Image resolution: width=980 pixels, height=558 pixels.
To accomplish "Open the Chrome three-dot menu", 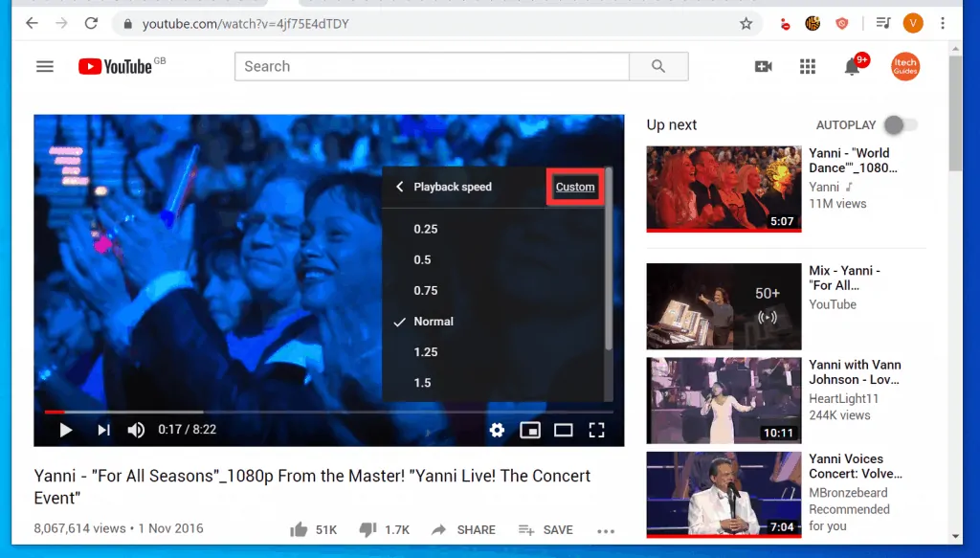I will (x=943, y=24).
